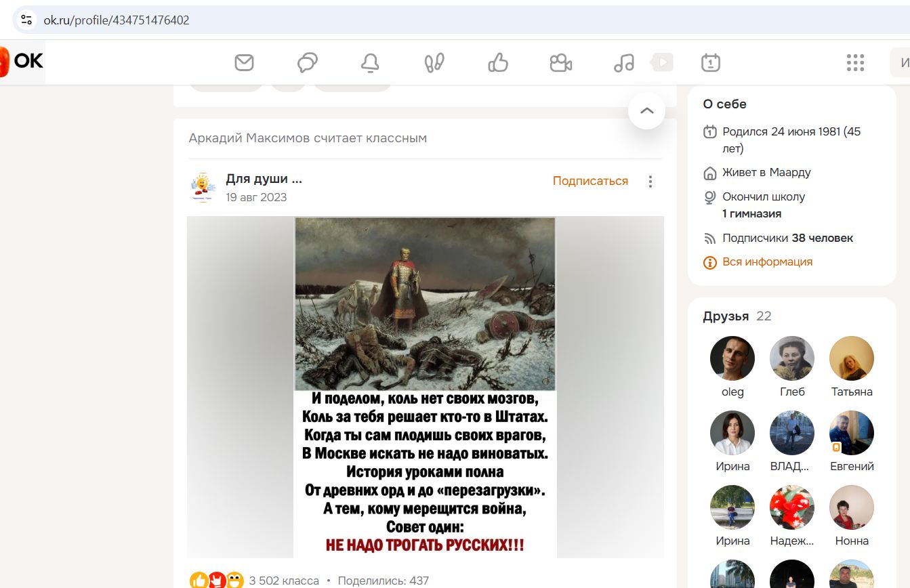This screenshot has width=910, height=588.
Task: Click the thumbs-up reaction emoji icon
Action: pyautogui.click(x=199, y=581)
